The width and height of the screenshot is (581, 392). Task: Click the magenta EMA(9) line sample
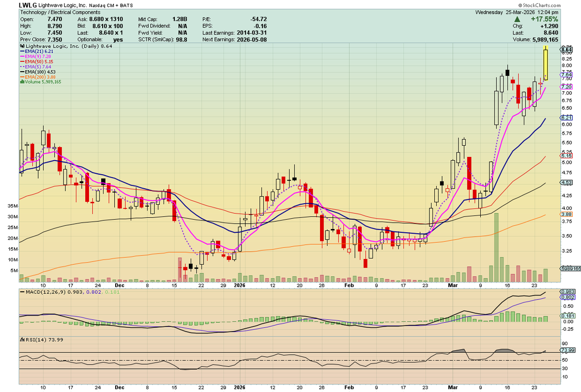coord(21,56)
